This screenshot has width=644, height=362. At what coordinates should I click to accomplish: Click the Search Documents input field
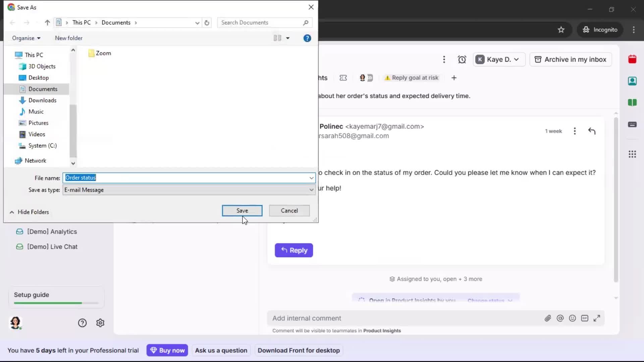(262, 22)
